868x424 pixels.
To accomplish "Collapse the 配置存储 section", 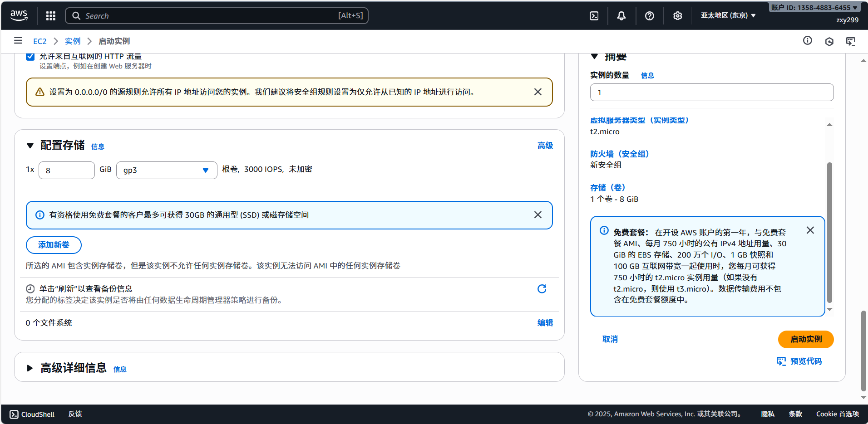I will coord(30,146).
